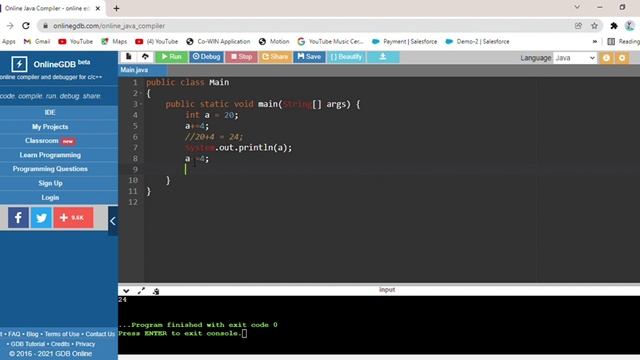
Task: Click Login in the sidebar
Action: (50, 198)
